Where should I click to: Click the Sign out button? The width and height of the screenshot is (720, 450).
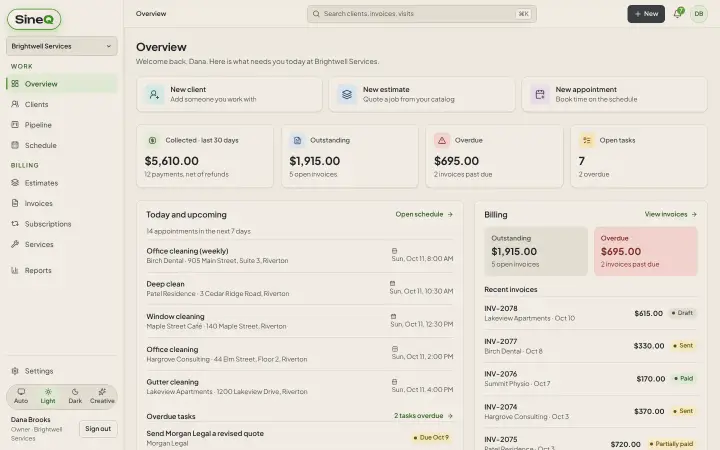(x=98, y=429)
